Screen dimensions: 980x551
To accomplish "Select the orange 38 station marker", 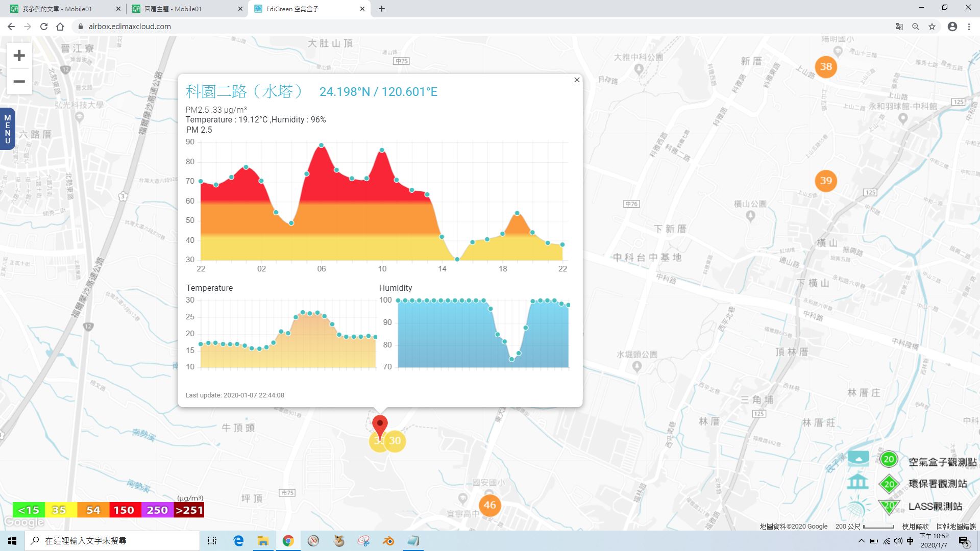I will (x=826, y=66).
